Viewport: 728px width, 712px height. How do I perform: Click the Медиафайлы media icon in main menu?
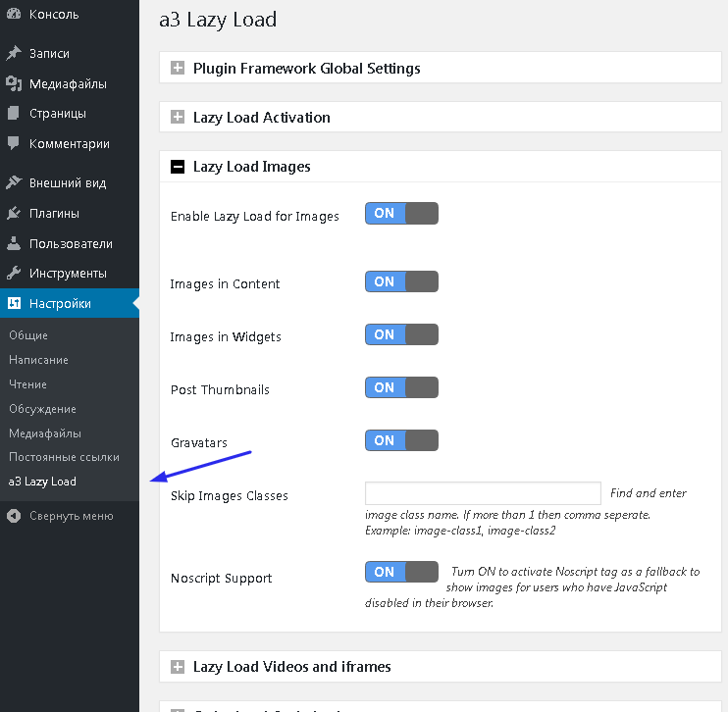pyautogui.click(x=14, y=83)
